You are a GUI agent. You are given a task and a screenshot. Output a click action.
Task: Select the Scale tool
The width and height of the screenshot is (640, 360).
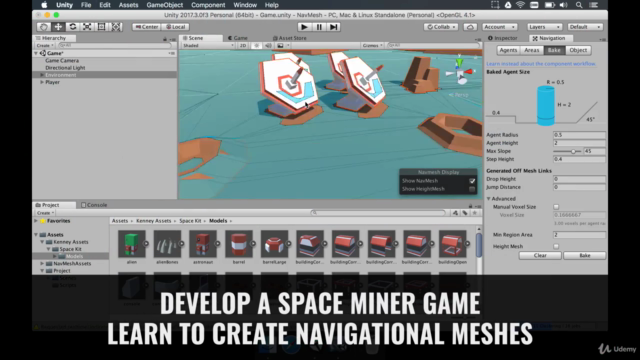[87, 27]
